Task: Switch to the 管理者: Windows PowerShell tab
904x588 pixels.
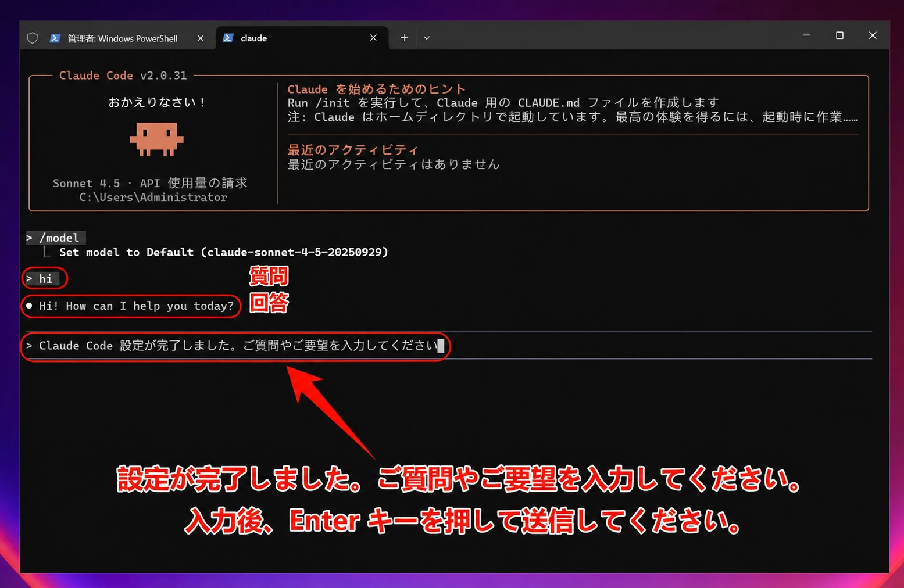Action: [122, 38]
